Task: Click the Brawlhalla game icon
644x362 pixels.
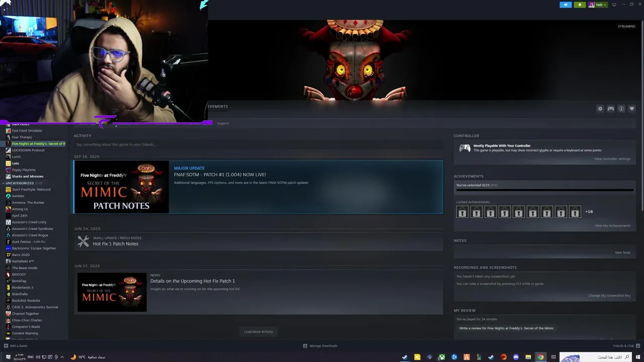Action: 8,294
